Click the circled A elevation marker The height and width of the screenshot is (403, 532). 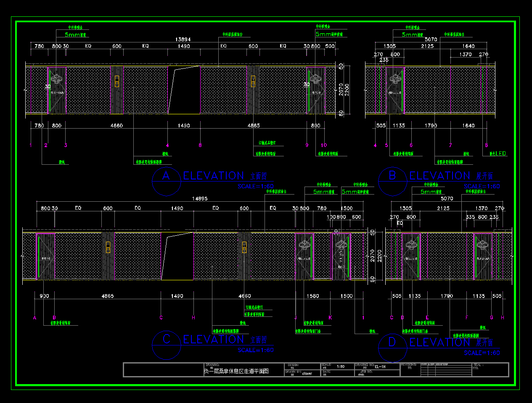pos(166,182)
